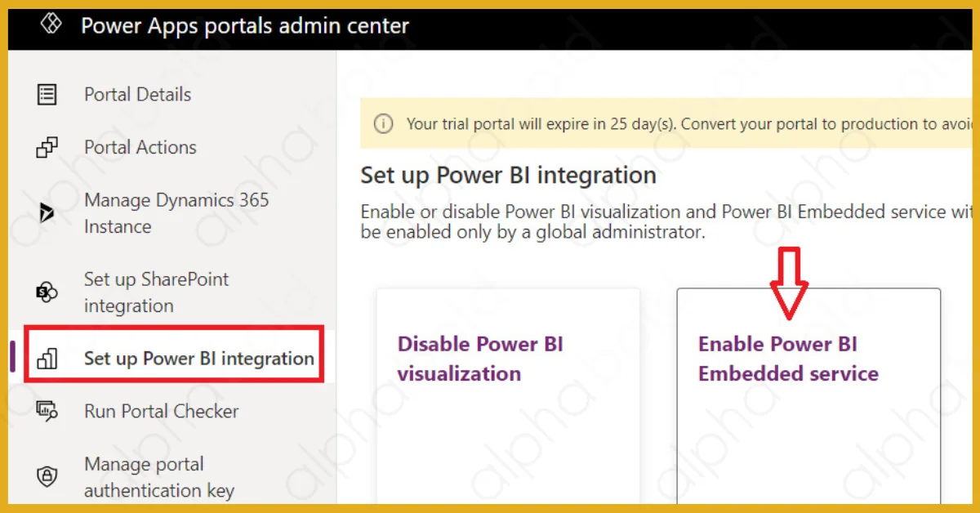Click the trial portal expiry banner text
Viewport: 980px width, 513px height.
(688, 124)
